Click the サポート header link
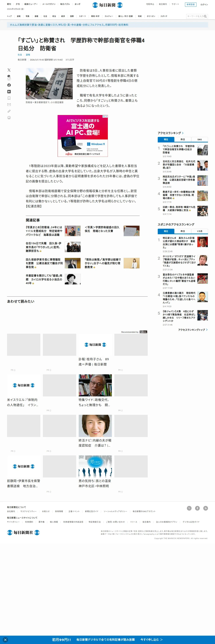The width and height of the screenshot is (215, 644). 175,4
